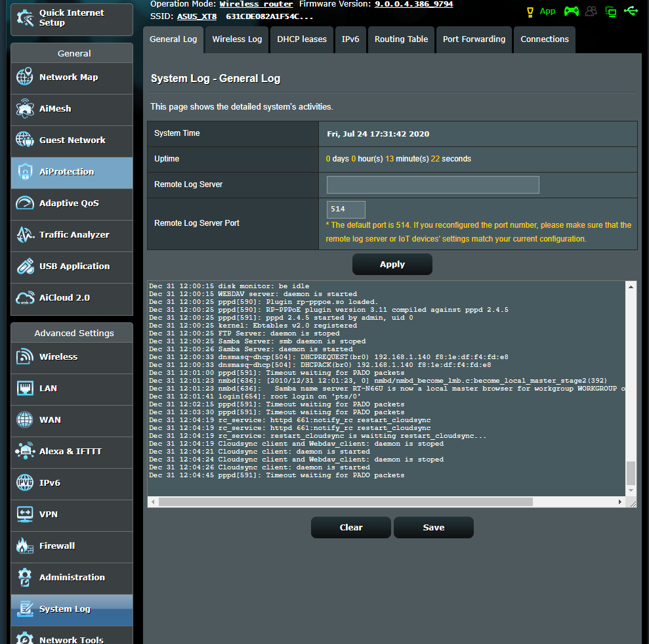The height and width of the screenshot is (644, 649).
Task: Click the log scroll left arrow
Action: coord(153,502)
